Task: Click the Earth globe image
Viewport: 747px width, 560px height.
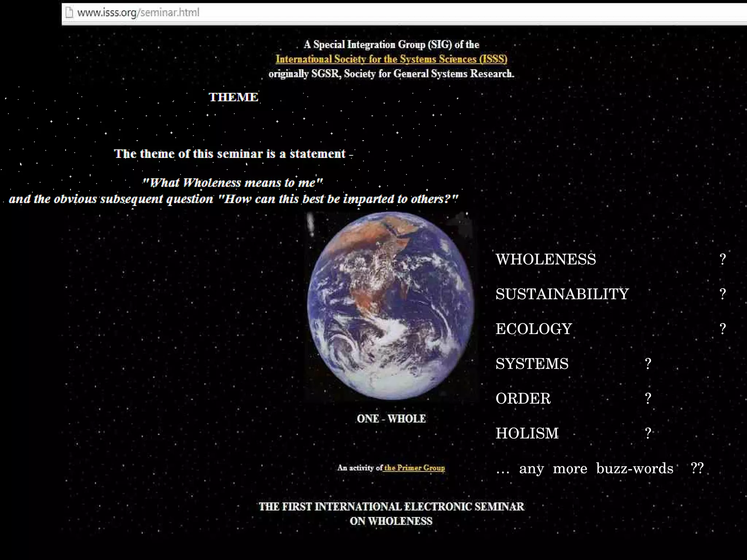Action: (391, 306)
